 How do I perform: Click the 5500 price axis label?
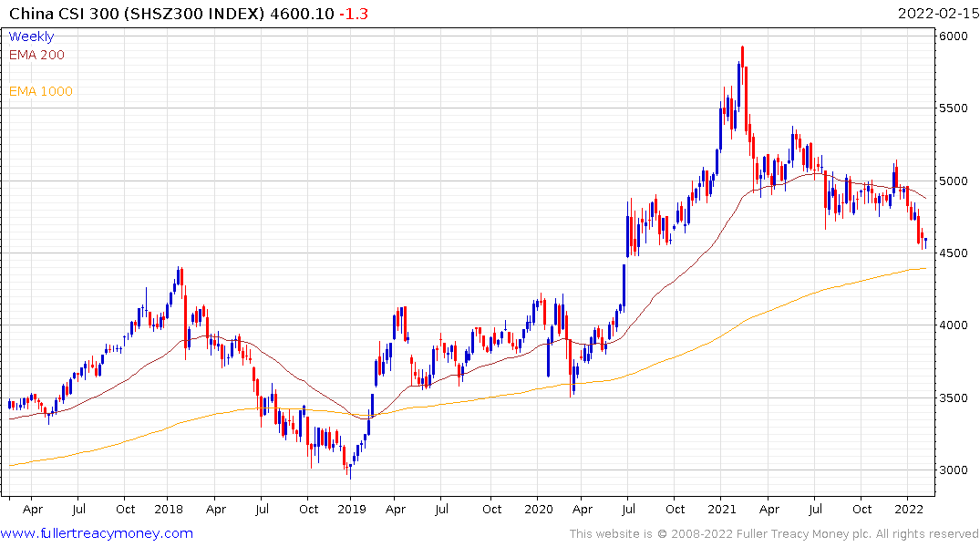954,108
